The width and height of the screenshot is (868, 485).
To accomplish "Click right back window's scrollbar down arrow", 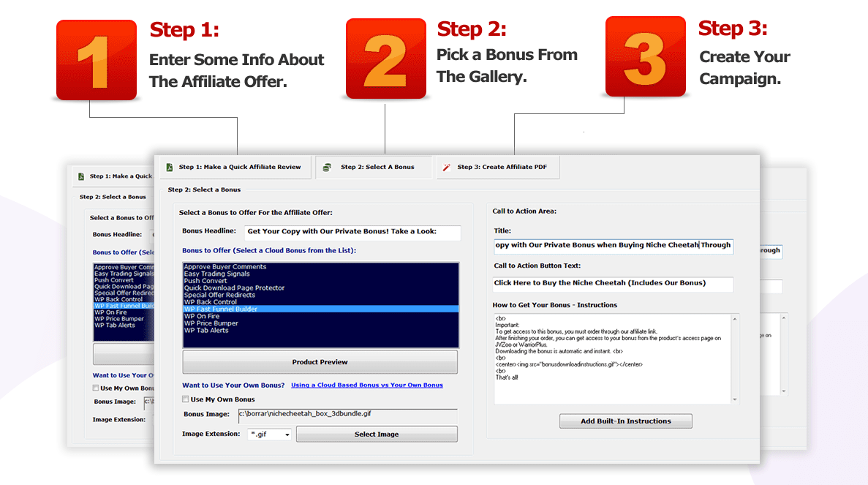I will pos(784,391).
